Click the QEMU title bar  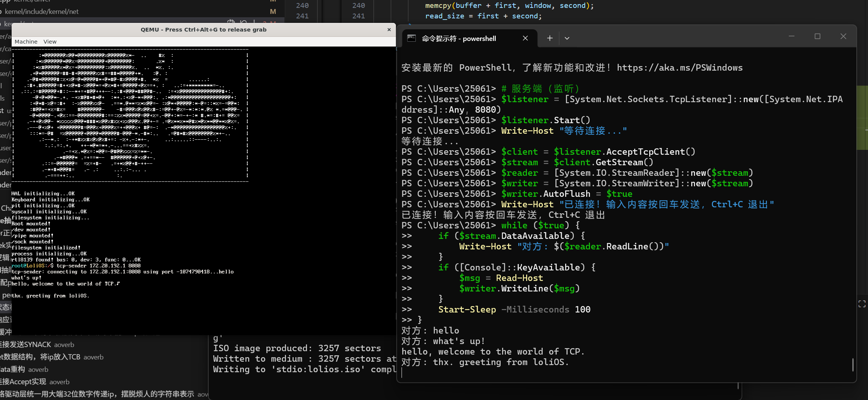(x=203, y=30)
